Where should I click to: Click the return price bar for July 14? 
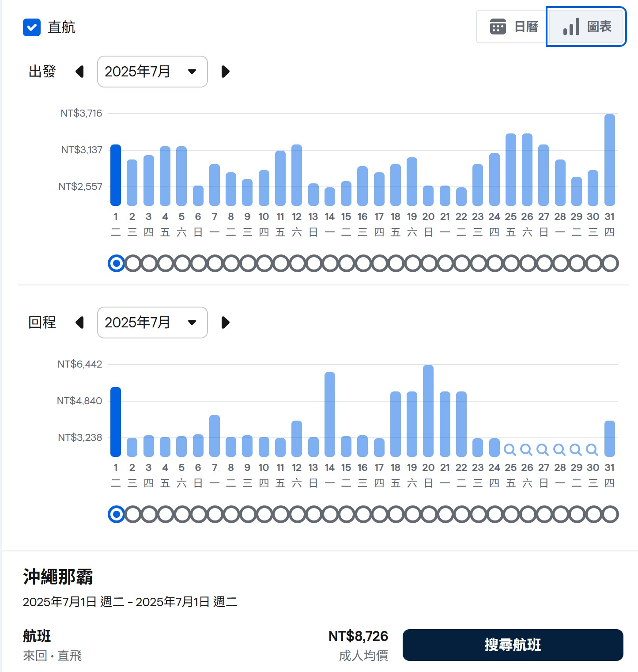330,414
